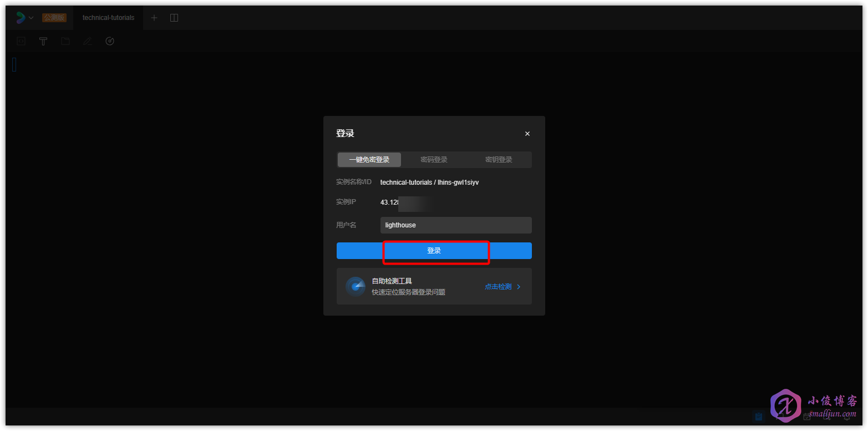This screenshot has height=431, width=868.
Task: Click the pencil edit toolbar icon
Action: pyautogui.click(x=87, y=41)
